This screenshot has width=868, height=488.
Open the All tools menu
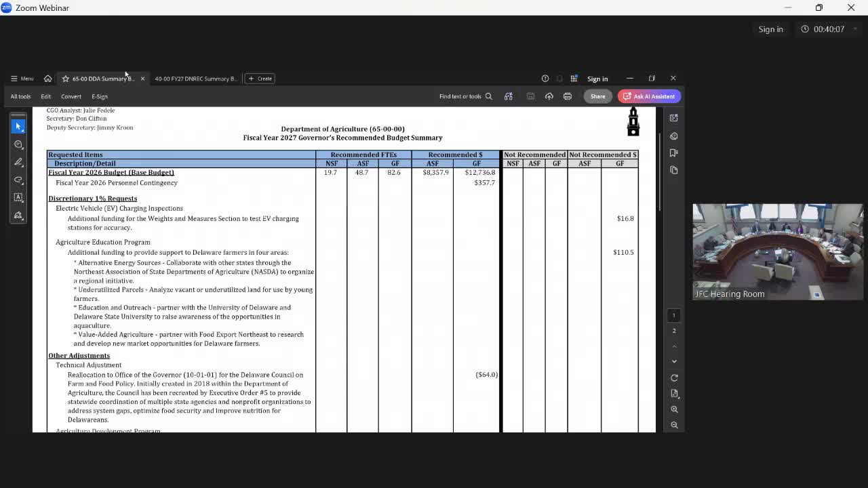[x=20, y=96]
